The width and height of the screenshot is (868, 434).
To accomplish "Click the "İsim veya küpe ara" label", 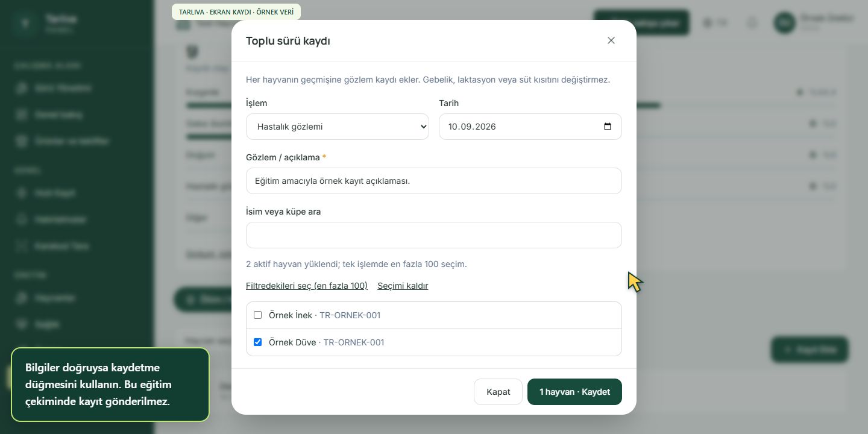I will [x=283, y=212].
